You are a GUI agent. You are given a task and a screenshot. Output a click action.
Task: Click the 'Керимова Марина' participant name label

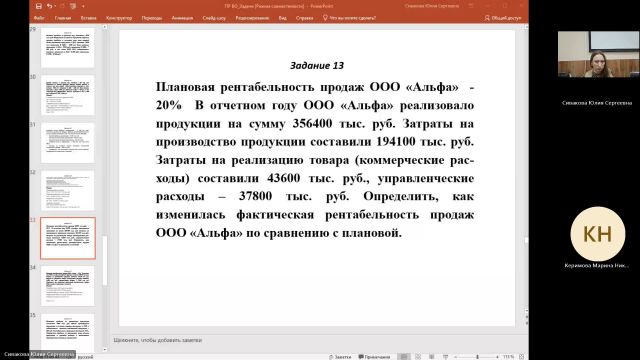[597, 265]
